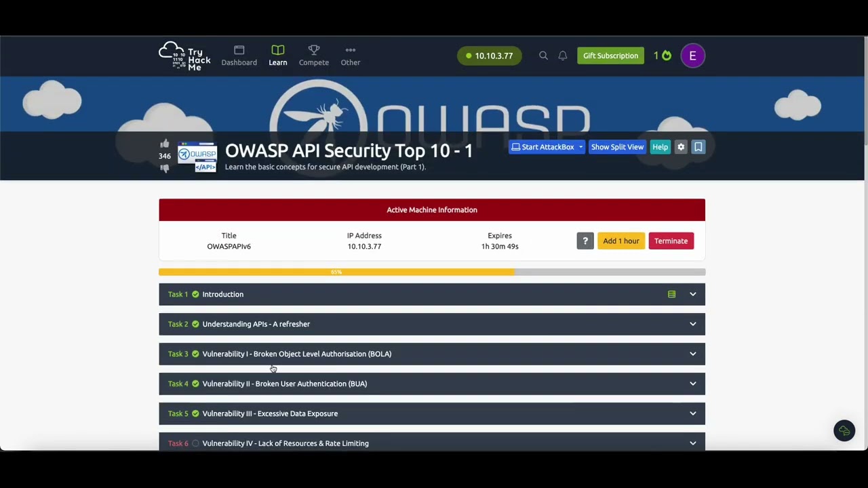868x488 pixels.
Task: Expand Task 2 Understanding APIs chevron
Action: click(693, 324)
